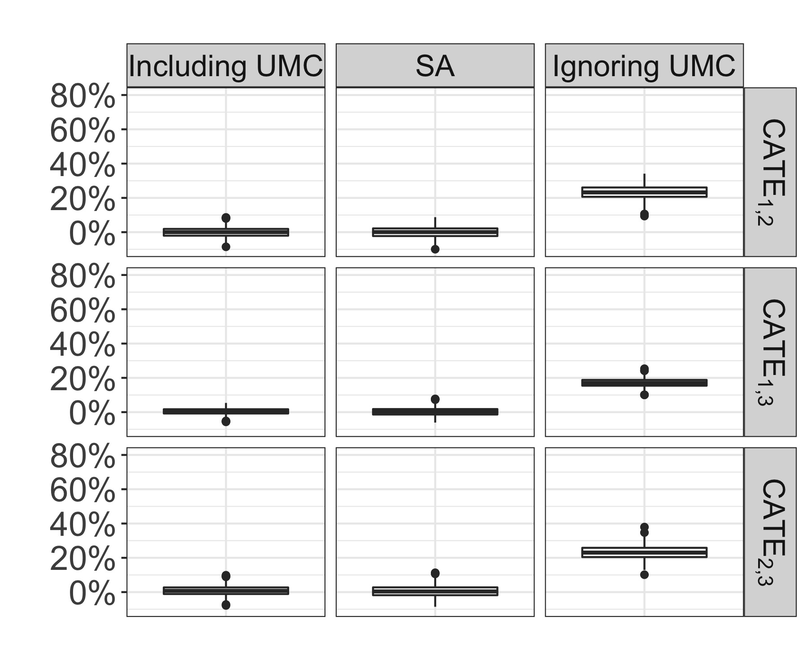Click the box in Including UMC, CATE 1,2 panel

tap(226, 232)
